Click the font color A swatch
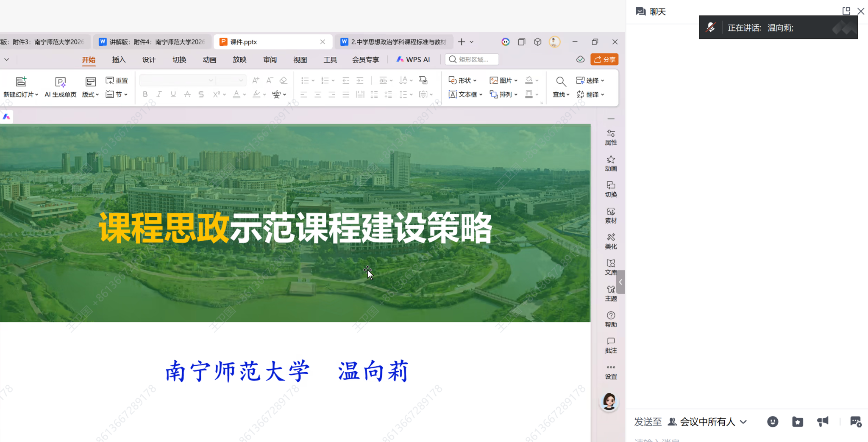This screenshot has height=442, width=868. [x=236, y=94]
